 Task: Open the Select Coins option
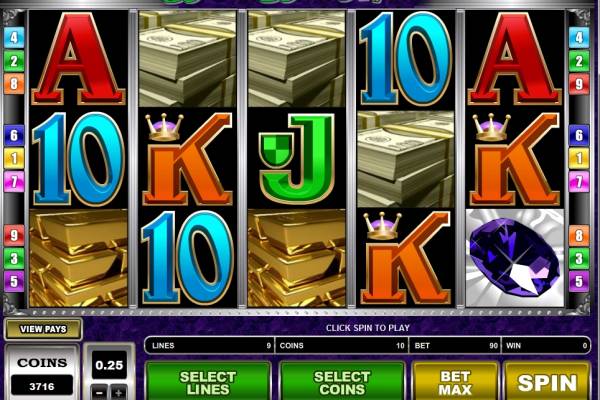point(342,382)
